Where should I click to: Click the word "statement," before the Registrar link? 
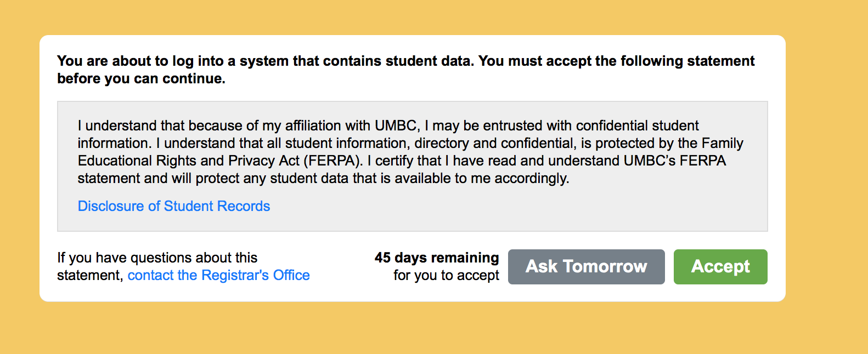point(90,275)
